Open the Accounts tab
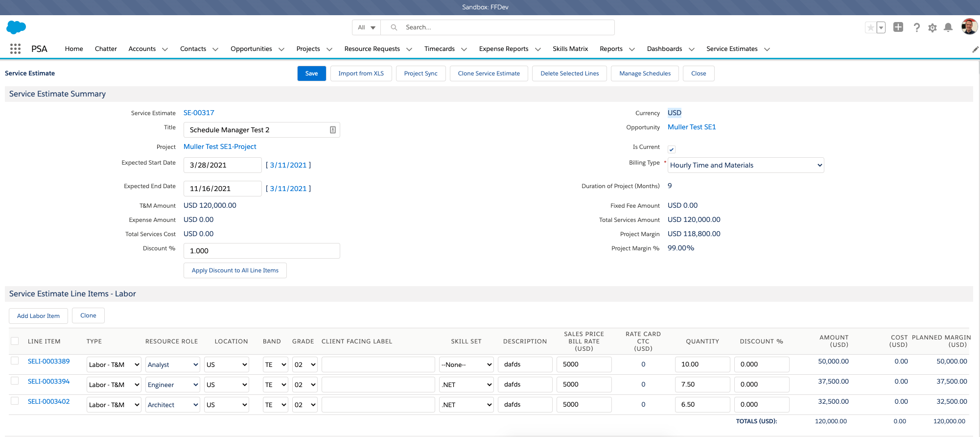Viewport: 980px width, 437px height. click(x=142, y=49)
